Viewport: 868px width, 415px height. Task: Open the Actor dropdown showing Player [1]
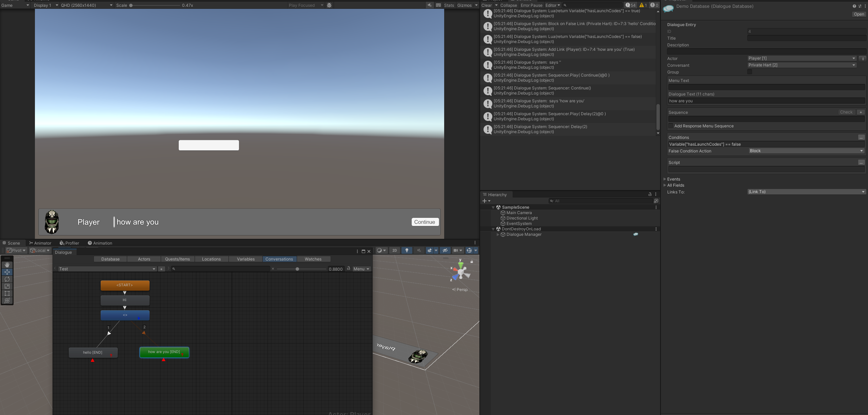tap(802, 58)
